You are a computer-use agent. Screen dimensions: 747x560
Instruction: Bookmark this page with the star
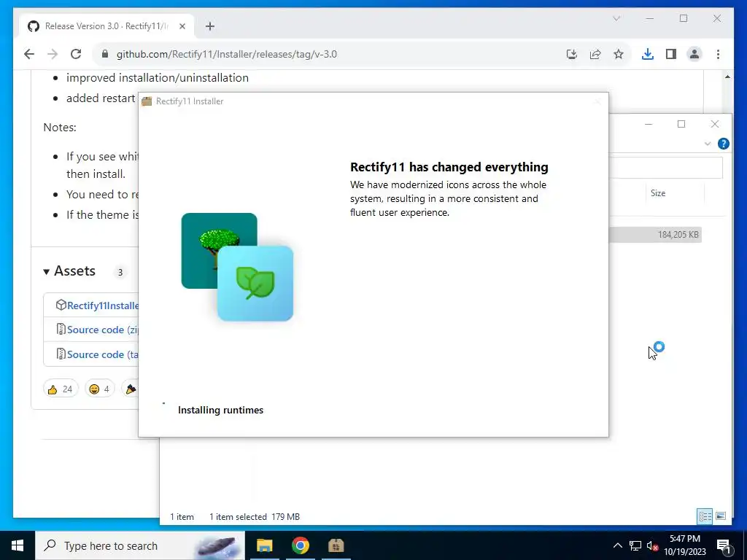coord(619,54)
